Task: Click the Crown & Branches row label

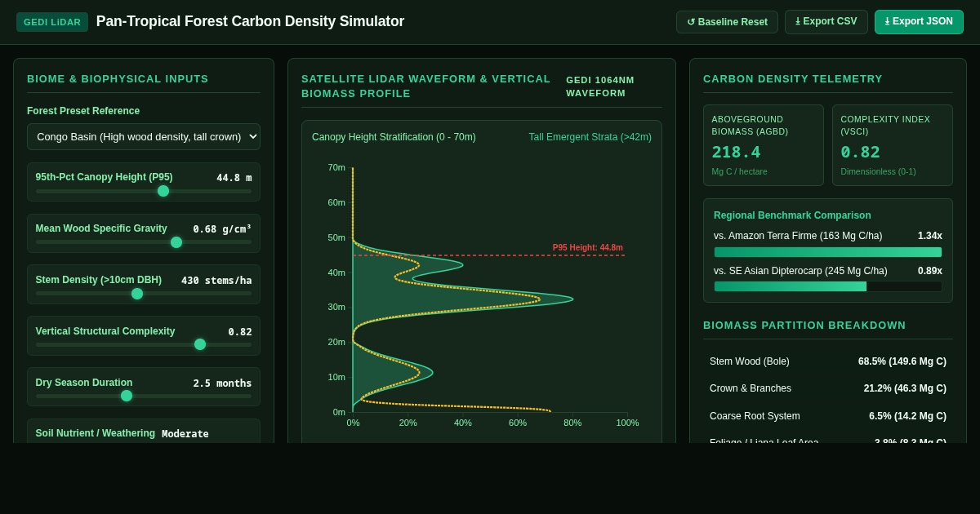Action: [751, 388]
